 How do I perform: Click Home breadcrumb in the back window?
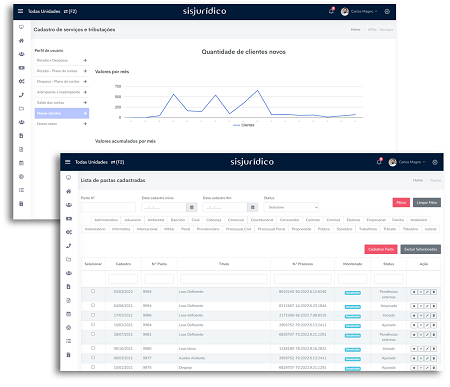point(355,29)
